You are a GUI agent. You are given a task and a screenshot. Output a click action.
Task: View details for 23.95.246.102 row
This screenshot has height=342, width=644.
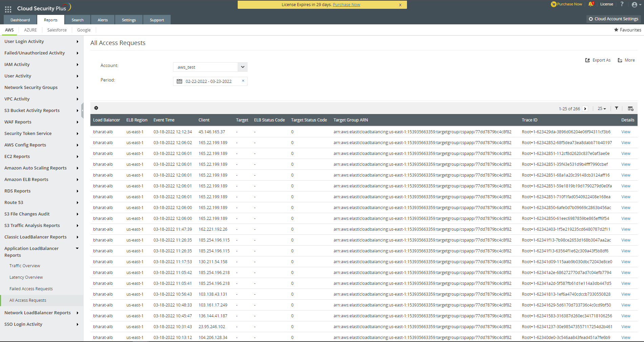(x=626, y=327)
